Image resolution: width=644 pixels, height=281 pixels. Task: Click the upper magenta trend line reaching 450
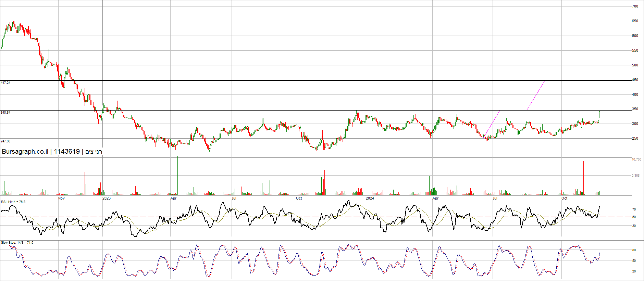[536, 95]
